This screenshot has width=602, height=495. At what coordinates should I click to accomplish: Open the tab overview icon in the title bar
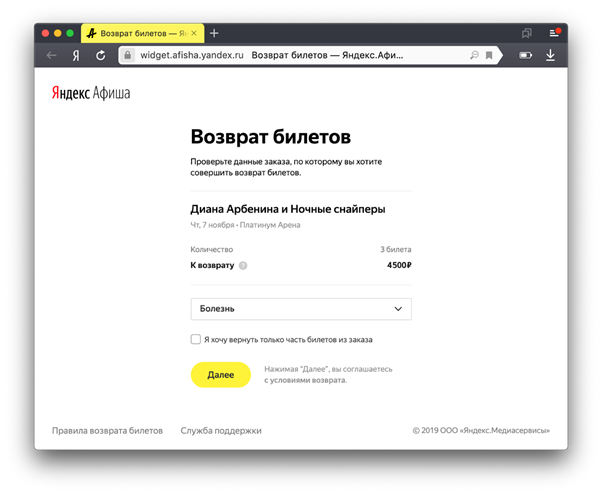(527, 33)
